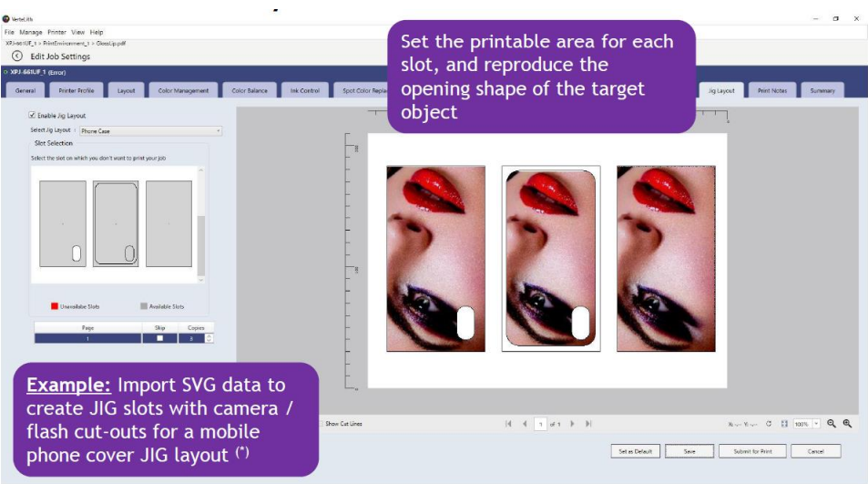Toggle the Enable Jig Layout checkbox
The width and height of the screenshot is (868, 484).
[32, 115]
